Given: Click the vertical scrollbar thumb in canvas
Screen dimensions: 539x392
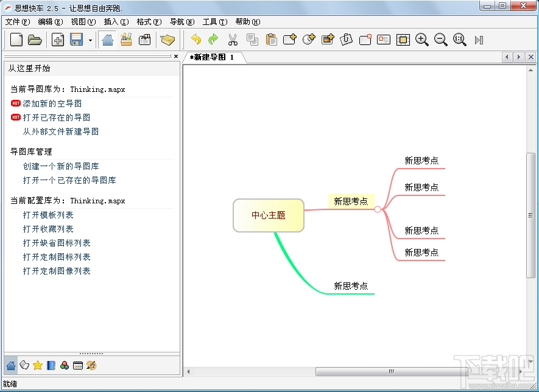Looking at the screenshot, I should (x=530, y=215).
